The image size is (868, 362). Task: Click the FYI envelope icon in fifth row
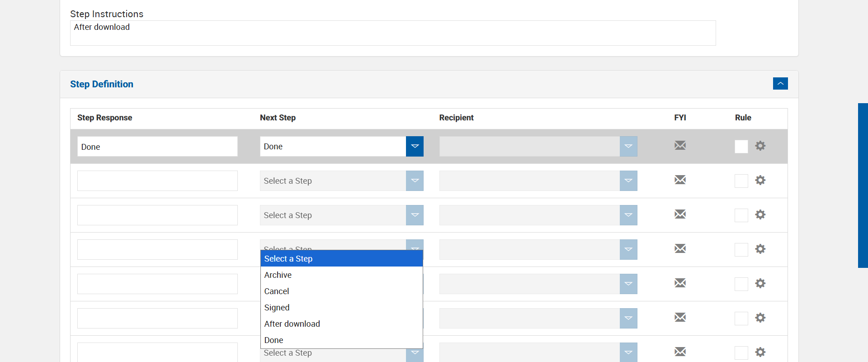pyautogui.click(x=680, y=283)
